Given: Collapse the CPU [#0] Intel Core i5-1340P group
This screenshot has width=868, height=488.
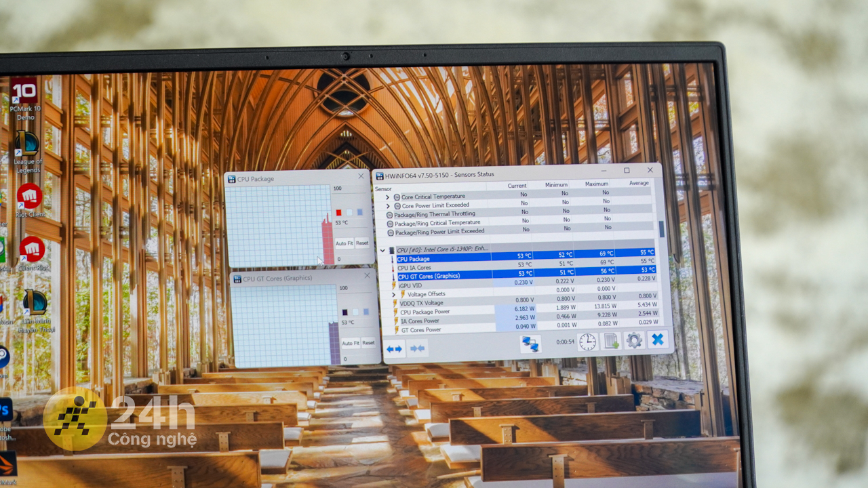Looking at the screenshot, I should (383, 250).
